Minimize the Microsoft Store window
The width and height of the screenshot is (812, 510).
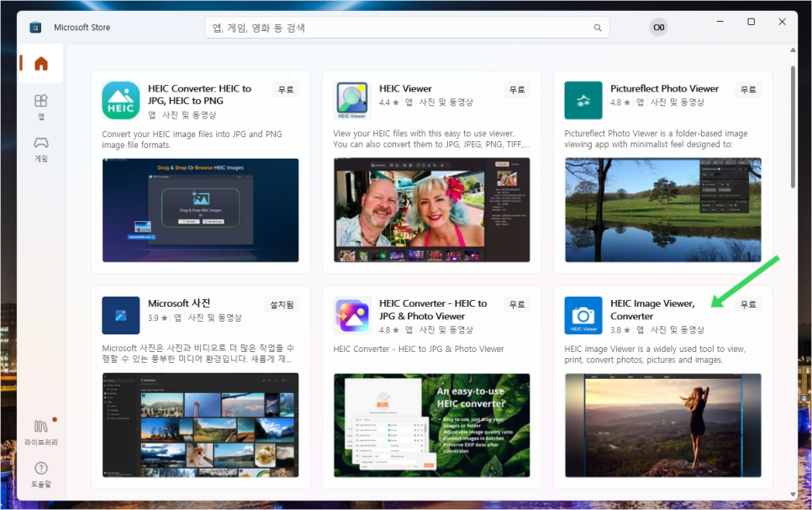click(x=720, y=22)
